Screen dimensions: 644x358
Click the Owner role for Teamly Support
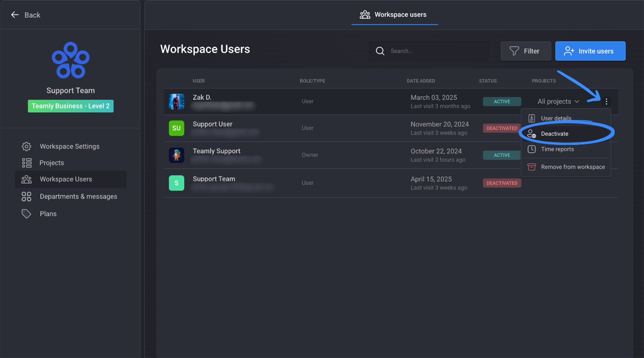pyautogui.click(x=310, y=155)
